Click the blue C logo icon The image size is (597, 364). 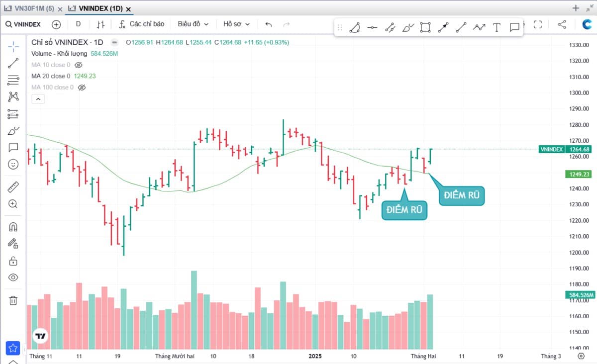click(x=587, y=24)
